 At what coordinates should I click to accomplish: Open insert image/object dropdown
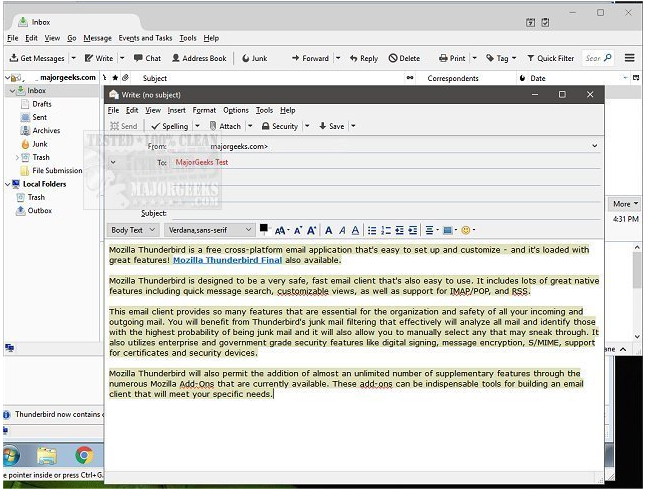pyautogui.click(x=450, y=230)
